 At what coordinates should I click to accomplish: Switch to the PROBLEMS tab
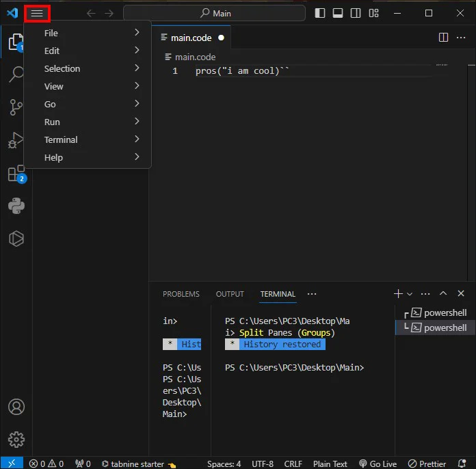pyautogui.click(x=181, y=294)
